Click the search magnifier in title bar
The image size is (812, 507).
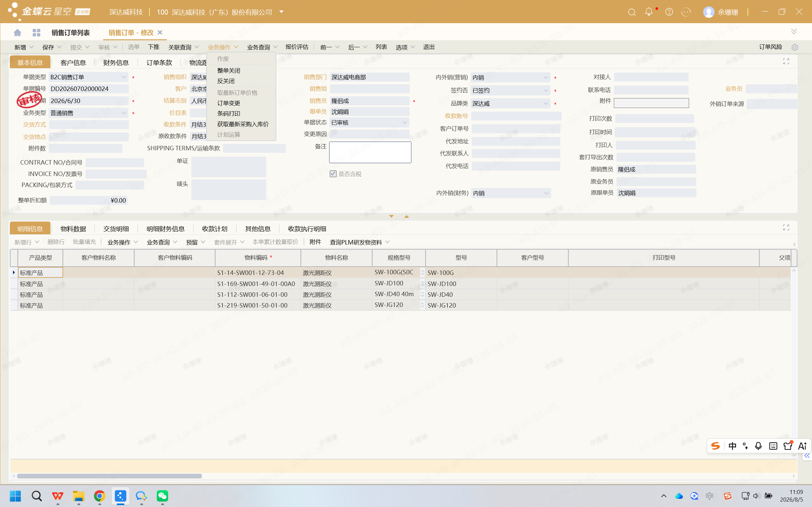tap(632, 12)
